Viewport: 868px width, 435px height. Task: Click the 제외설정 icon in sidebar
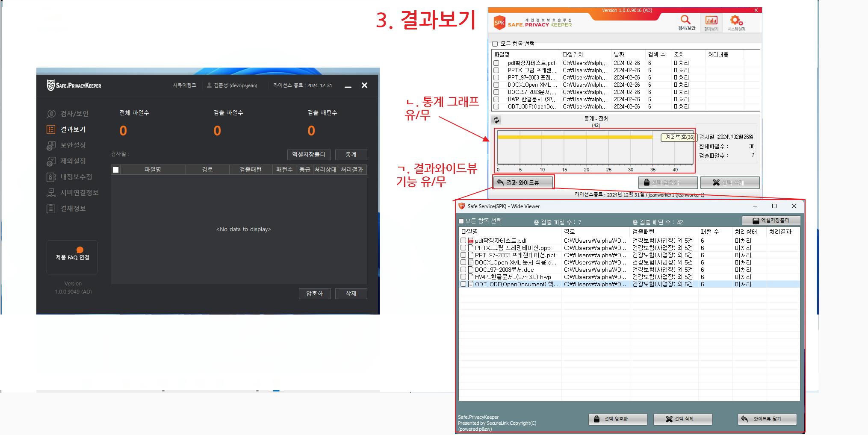pos(51,162)
